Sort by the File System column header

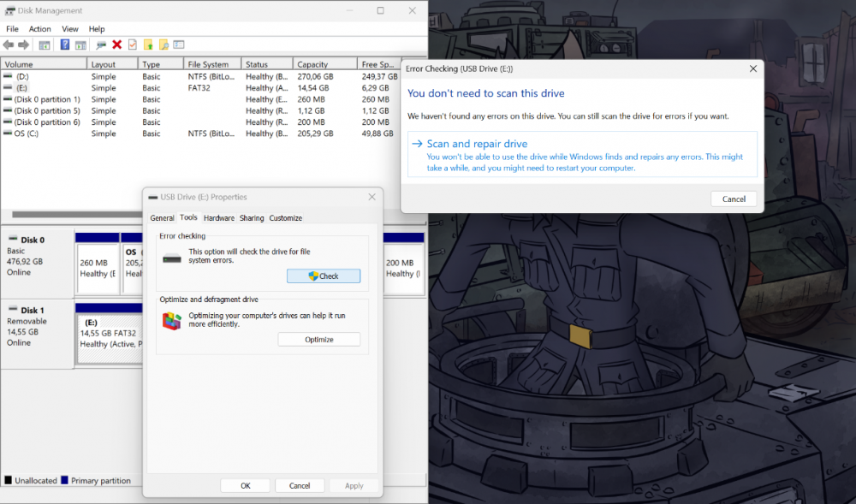coord(212,64)
